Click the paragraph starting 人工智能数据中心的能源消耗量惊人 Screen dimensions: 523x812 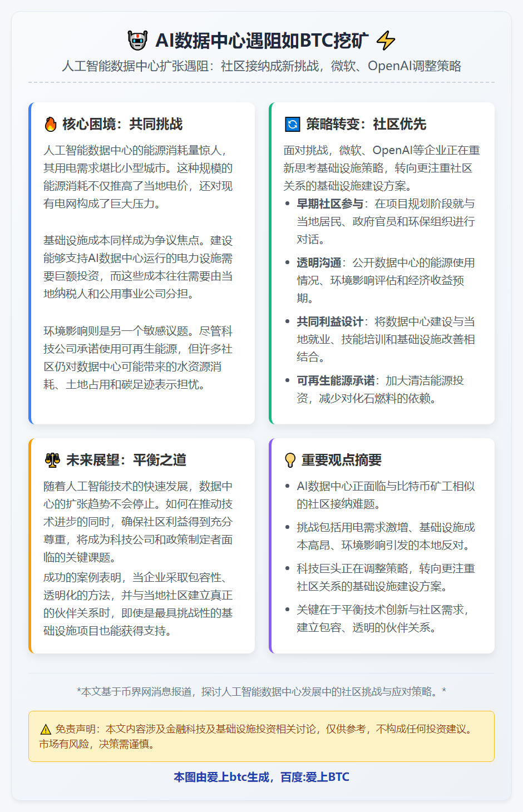pos(138,177)
